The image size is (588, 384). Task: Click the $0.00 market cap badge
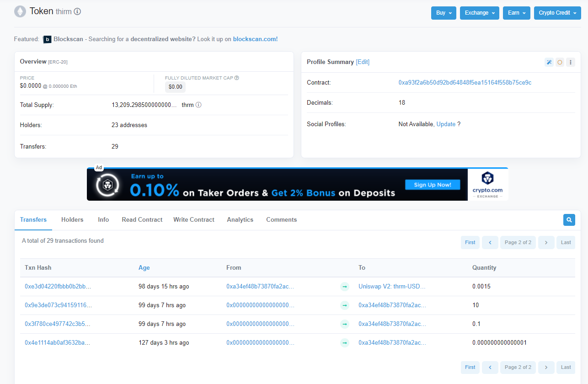point(175,87)
